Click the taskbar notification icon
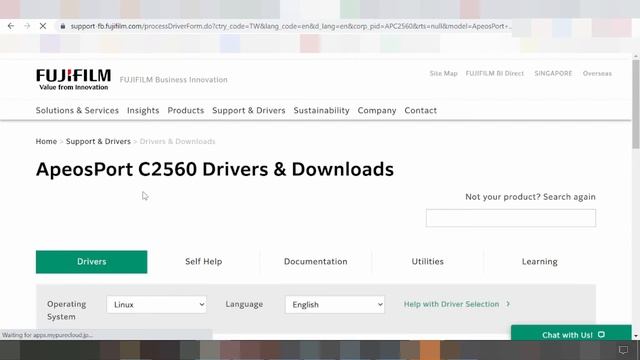640x360 pixels. click(623, 350)
